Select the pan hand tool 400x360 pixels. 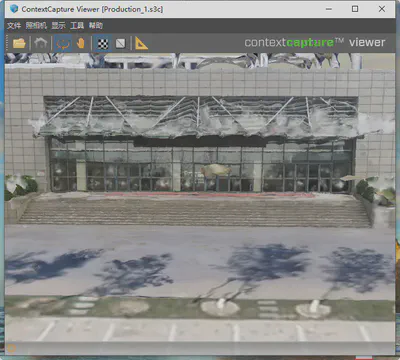pyautogui.click(x=81, y=43)
